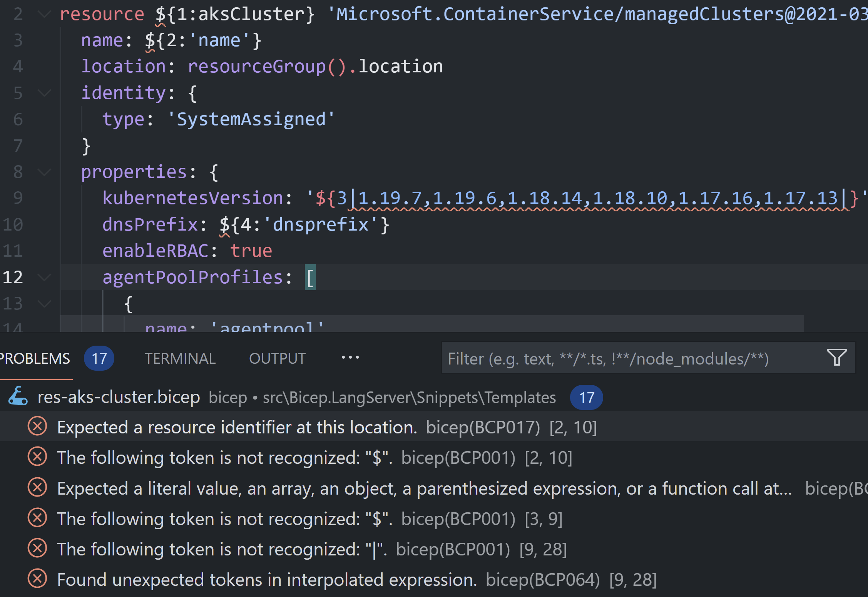Click 'aksCluster' placeholder on line 2
The height and width of the screenshot is (597, 868).
coord(252,15)
